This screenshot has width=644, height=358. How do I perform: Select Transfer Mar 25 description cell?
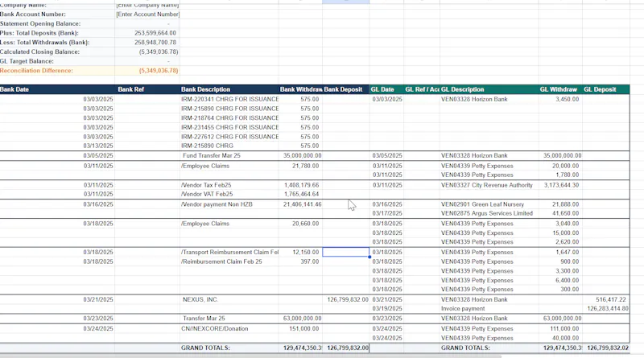tap(229, 319)
